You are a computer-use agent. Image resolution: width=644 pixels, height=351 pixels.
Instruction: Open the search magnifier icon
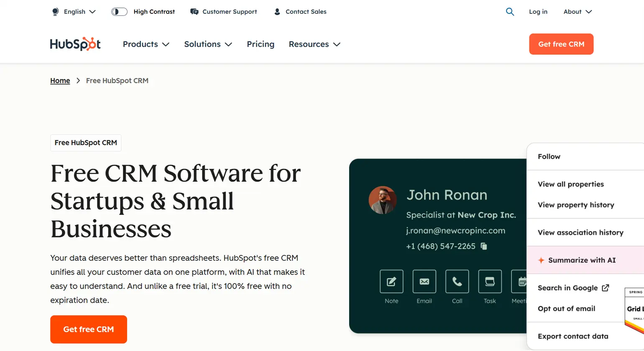tap(510, 12)
